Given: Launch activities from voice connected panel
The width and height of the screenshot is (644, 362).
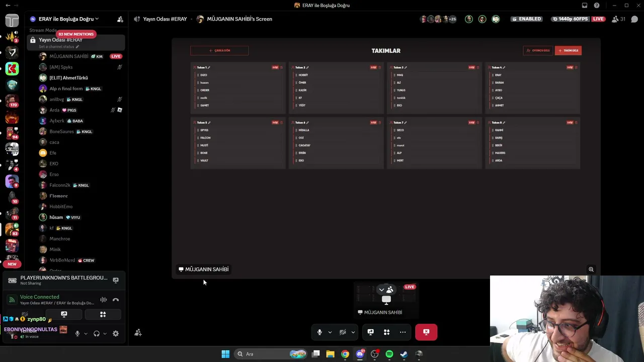Looking at the screenshot, I should (x=103, y=314).
